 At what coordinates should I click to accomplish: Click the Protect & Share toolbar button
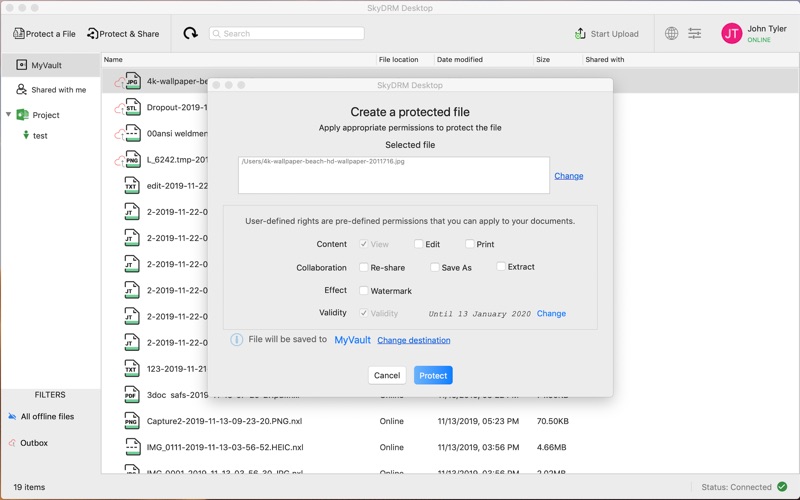point(123,34)
